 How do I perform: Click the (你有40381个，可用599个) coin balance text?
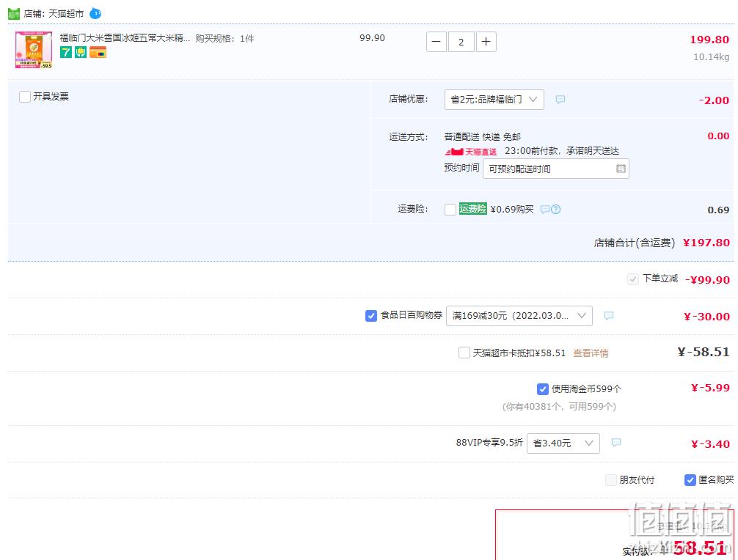[559, 406]
